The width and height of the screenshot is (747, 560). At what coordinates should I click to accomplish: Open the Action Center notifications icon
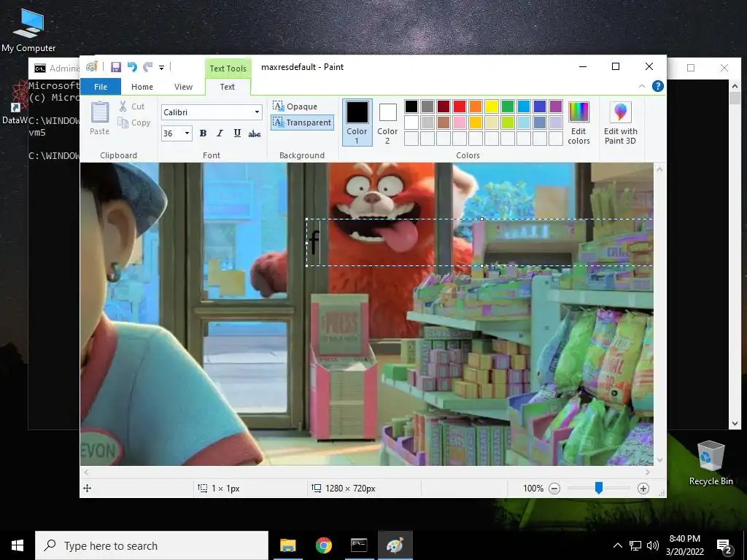point(724,546)
